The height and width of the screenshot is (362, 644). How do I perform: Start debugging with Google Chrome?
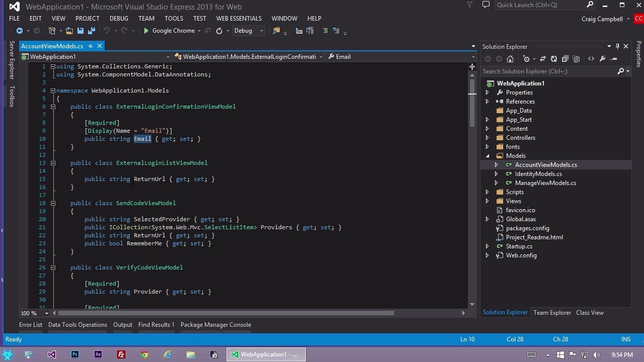click(x=169, y=31)
